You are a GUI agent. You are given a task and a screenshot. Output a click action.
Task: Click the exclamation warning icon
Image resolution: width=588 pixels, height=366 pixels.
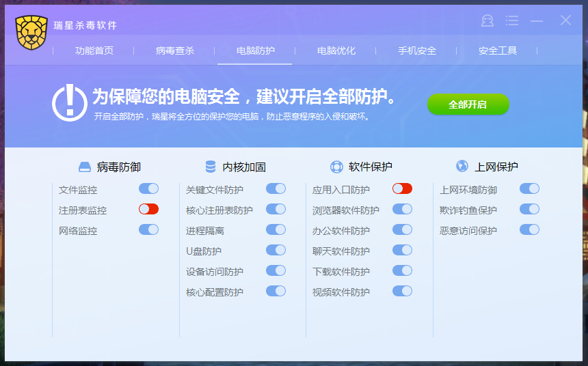[x=70, y=102]
